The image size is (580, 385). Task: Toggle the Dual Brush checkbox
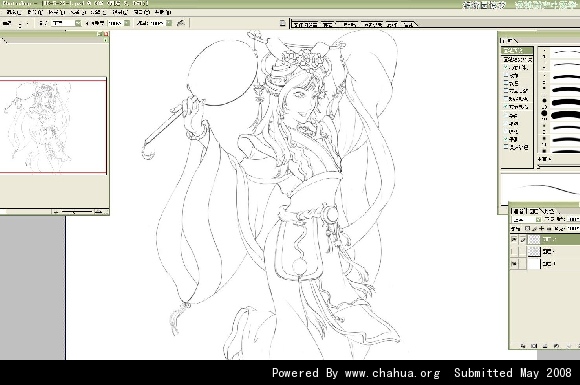[x=506, y=91]
